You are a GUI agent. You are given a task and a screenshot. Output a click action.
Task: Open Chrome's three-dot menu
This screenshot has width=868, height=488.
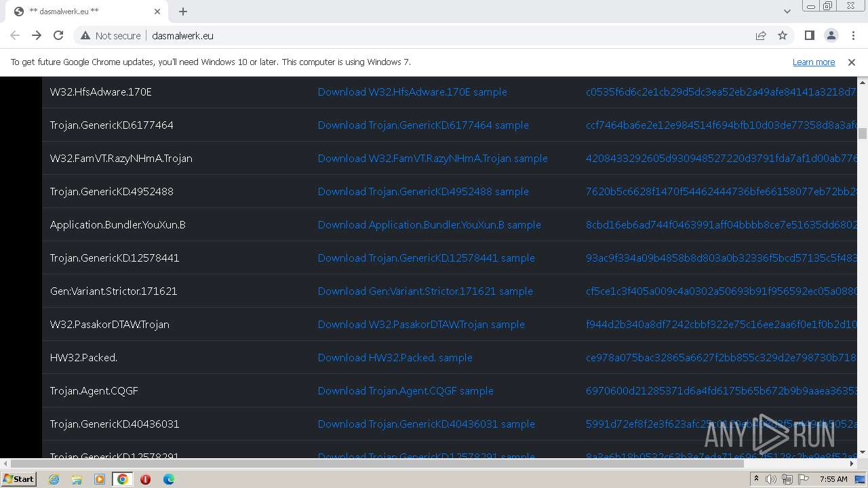click(x=852, y=36)
